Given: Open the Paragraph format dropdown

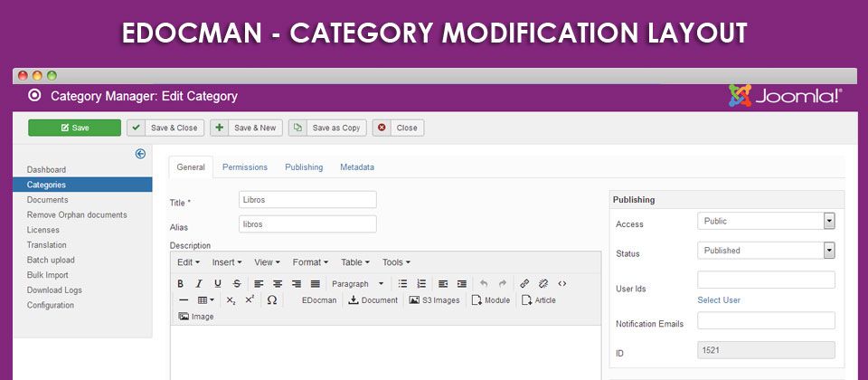Looking at the screenshot, I should tap(357, 283).
